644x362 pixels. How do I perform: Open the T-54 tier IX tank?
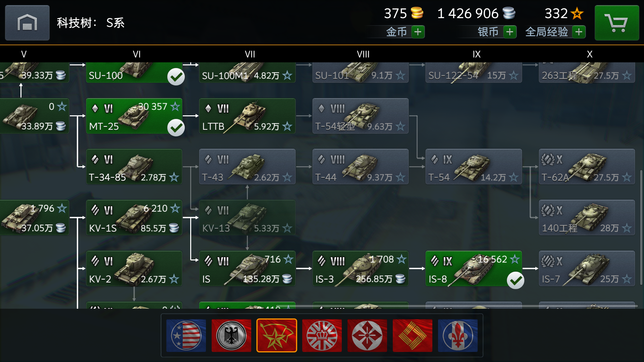(x=474, y=167)
